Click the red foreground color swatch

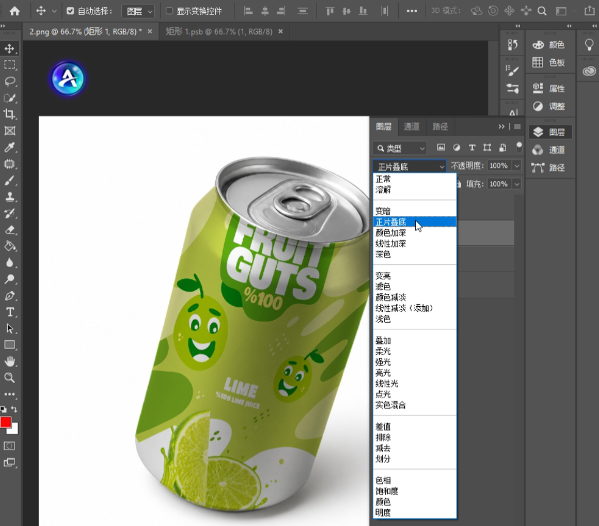pyautogui.click(x=5, y=422)
